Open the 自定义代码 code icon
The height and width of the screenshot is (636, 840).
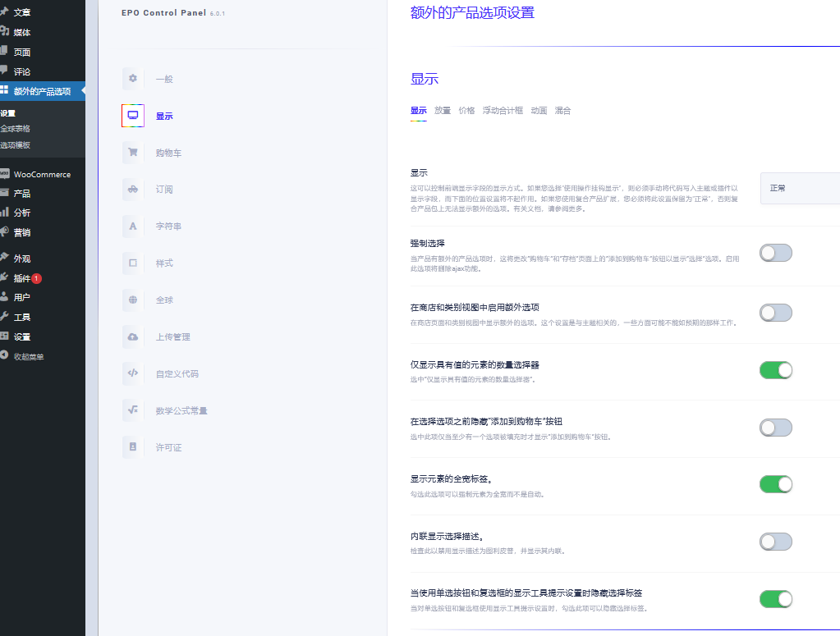pos(133,373)
